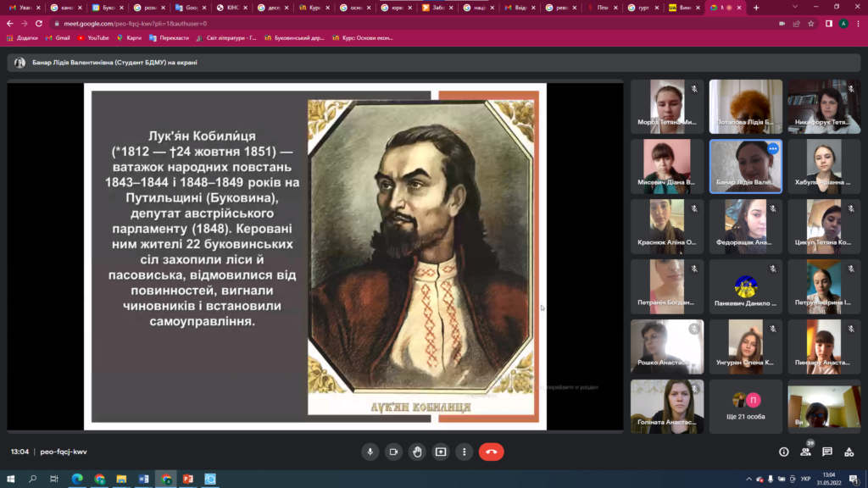Launch Microsoft Edge from the taskbar
The image size is (868, 488).
click(x=77, y=480)
